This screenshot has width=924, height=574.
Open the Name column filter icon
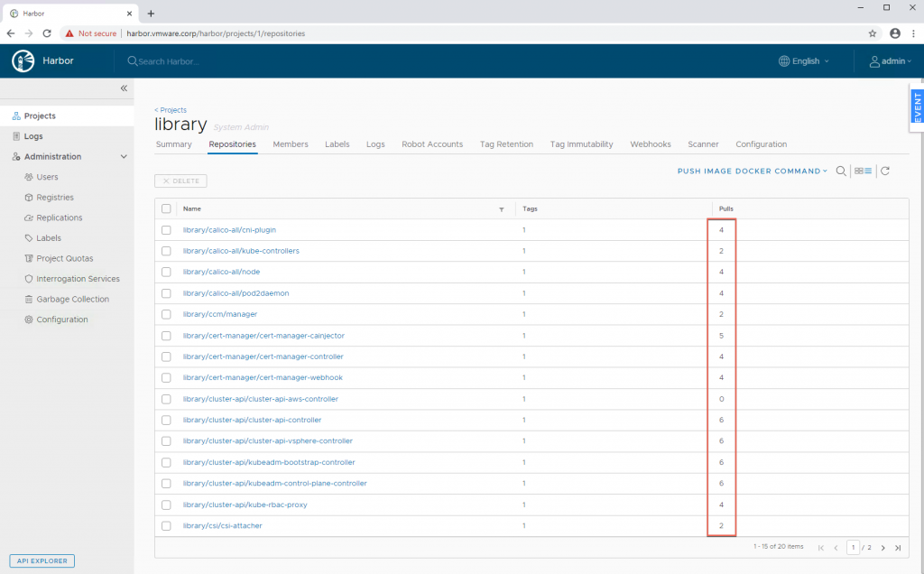pyautogui.click(x=502, y=208)
